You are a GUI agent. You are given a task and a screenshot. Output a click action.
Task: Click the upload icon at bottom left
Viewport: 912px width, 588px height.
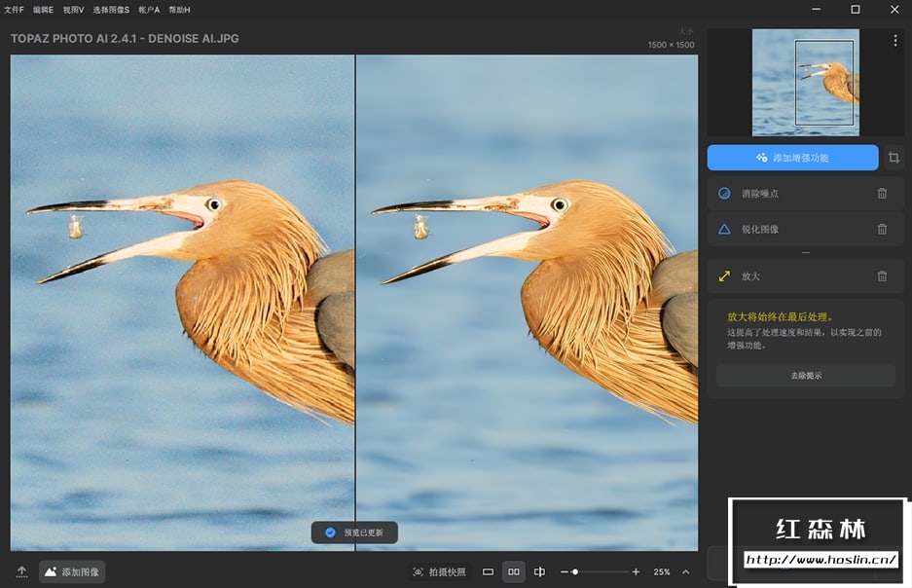[21, 572]
